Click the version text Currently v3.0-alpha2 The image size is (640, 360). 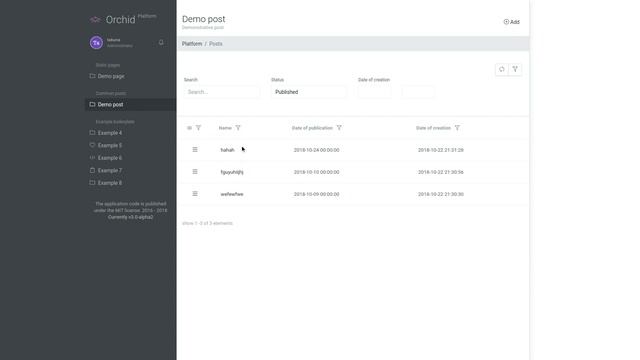point(131,217)
